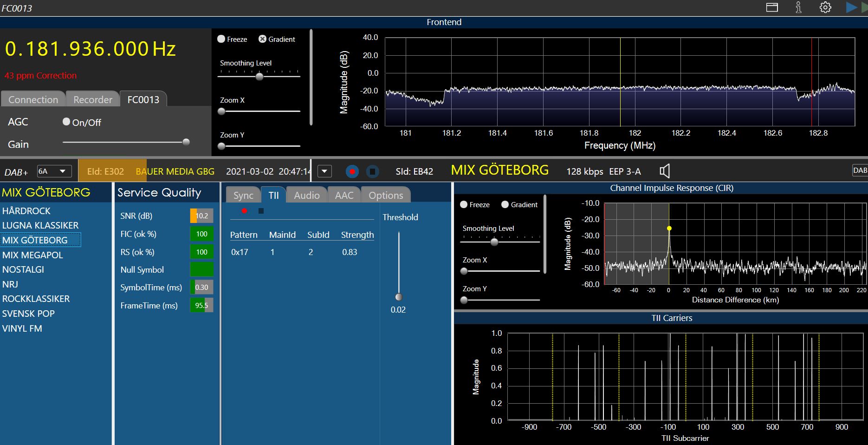The width and height of the screenshot is (868, 445).
Task: Open the Sync tab
Action: pyautogui.click(x=243, y=195)
